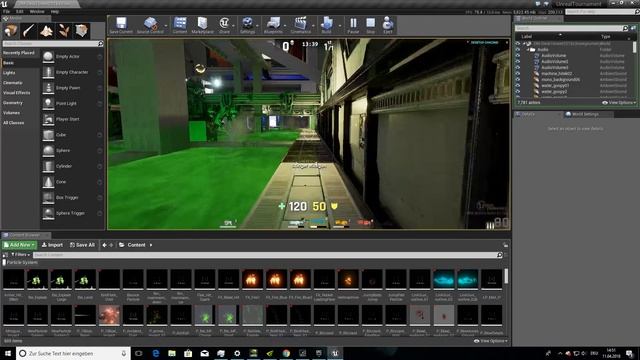Toggle visibility eye for water_googy01
640x360 pixels.
point(518,86)
